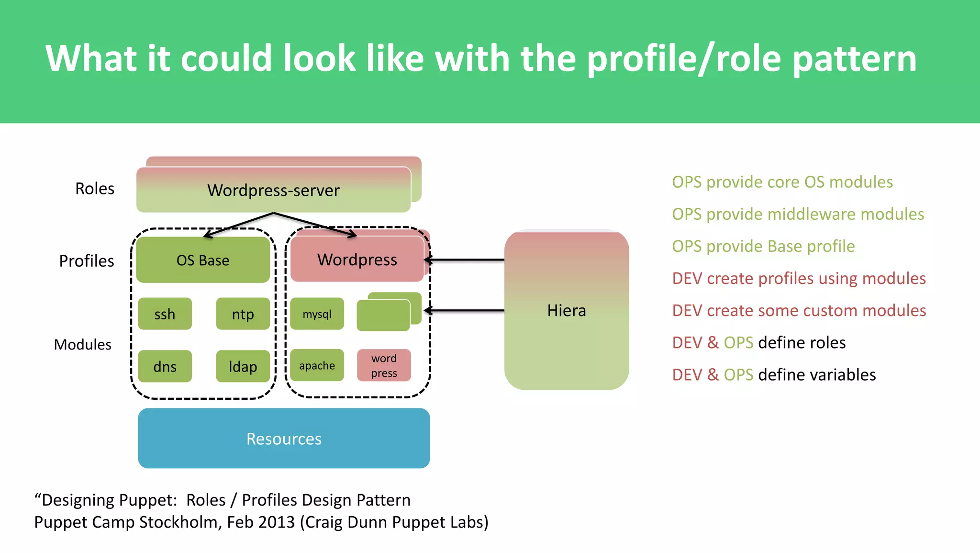Viewport: 980px width, 553px height.
Task: Click 'DEV & OPS define roles' text
Action: pyautogui.click(x=759, y=342)
